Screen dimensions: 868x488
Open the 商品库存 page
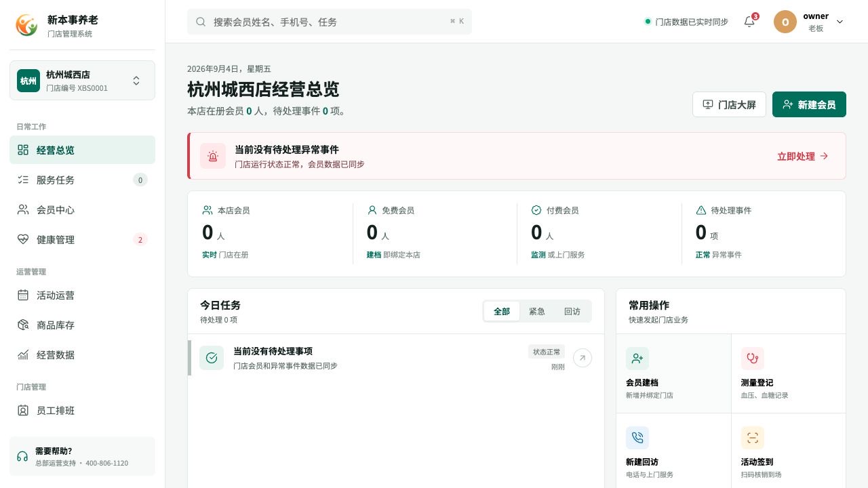[x=82, y=325]
